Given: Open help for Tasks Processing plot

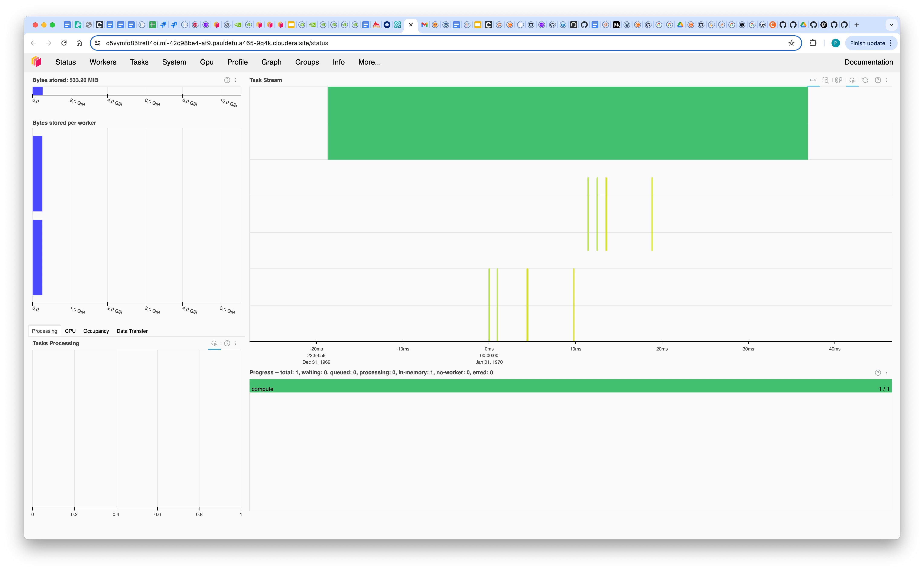Looking at the screenshot, I should pos(227,343).
